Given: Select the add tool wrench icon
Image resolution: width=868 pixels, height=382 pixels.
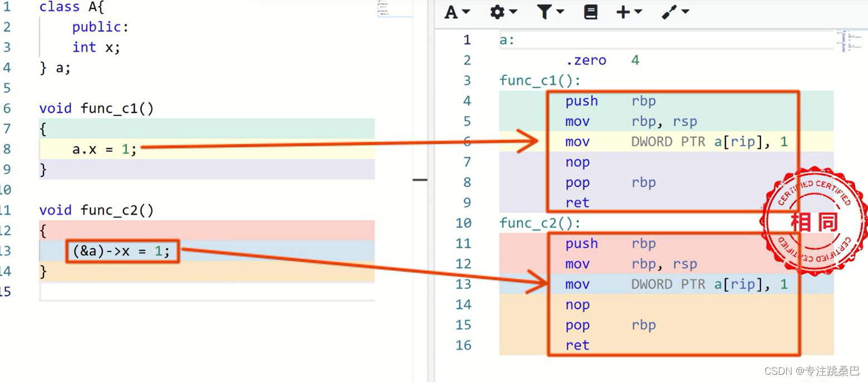Looking at the screenshot, I should [669, 12].
